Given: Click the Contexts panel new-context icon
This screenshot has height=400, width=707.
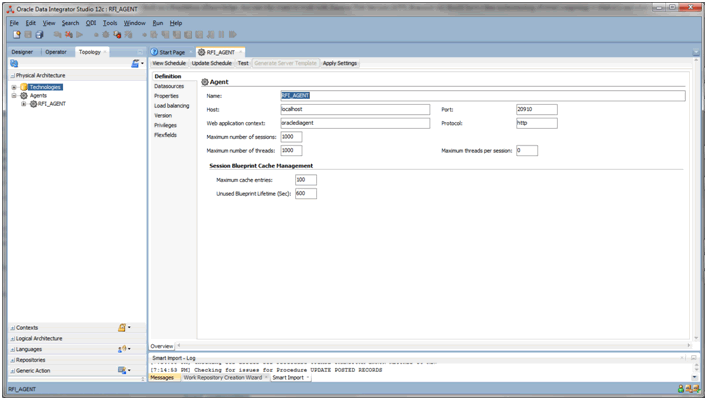Looking at the screenshot, I should point(122,328).
